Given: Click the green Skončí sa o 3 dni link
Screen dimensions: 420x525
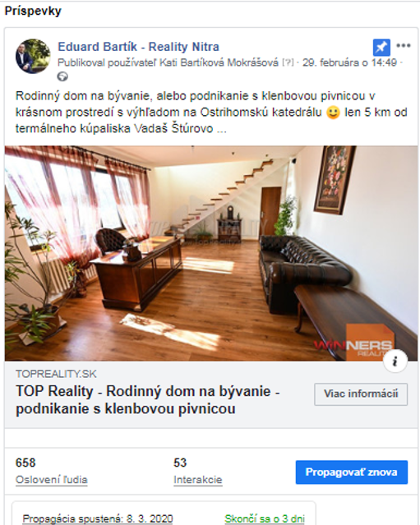Looking at the screenshot, I should pyautogui.click(x=265, y=518).
